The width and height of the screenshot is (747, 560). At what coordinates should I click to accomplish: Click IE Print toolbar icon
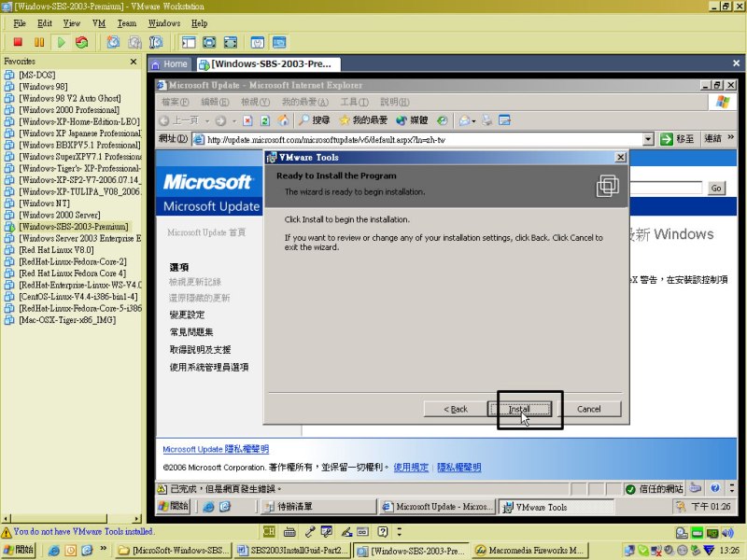[486, 120]
